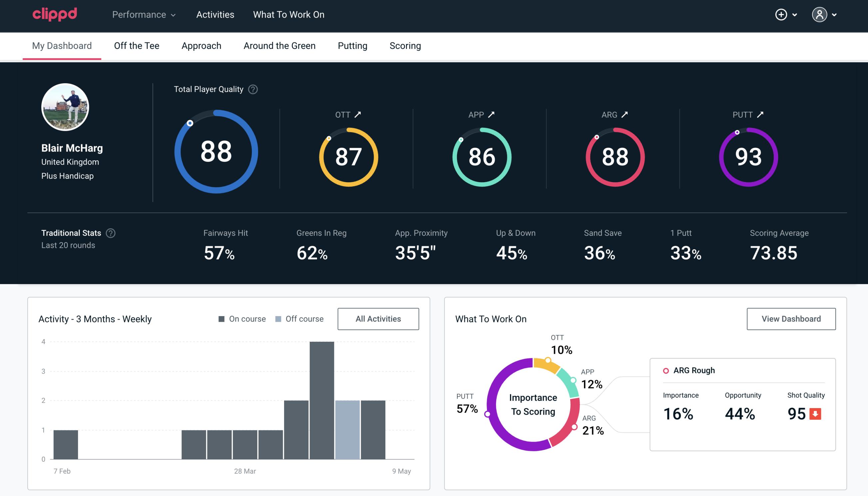Click the ARG performance score ring
Image resolution: width=868 pixels, height=496 pixels.
[615, 156]
